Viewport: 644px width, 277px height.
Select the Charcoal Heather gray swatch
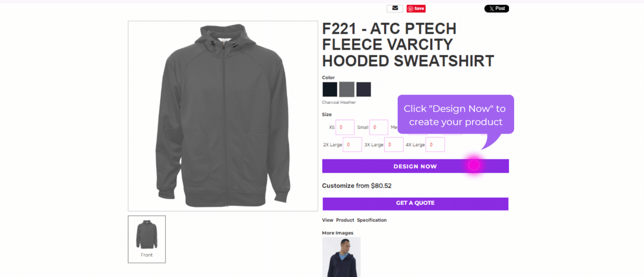[x=347, y=90]
